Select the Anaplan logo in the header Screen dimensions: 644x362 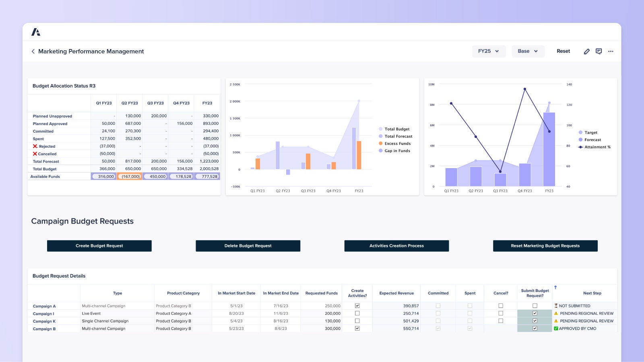pyautogui.click(x=36, y=31)
